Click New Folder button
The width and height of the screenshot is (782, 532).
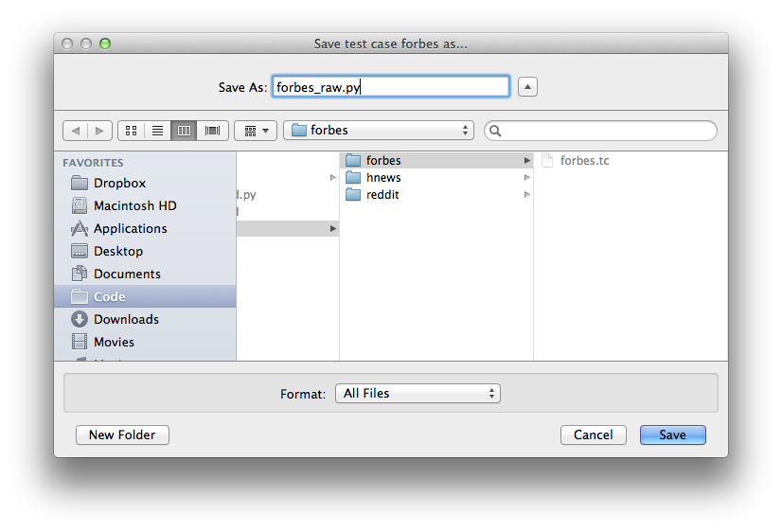tap(122, 434)
